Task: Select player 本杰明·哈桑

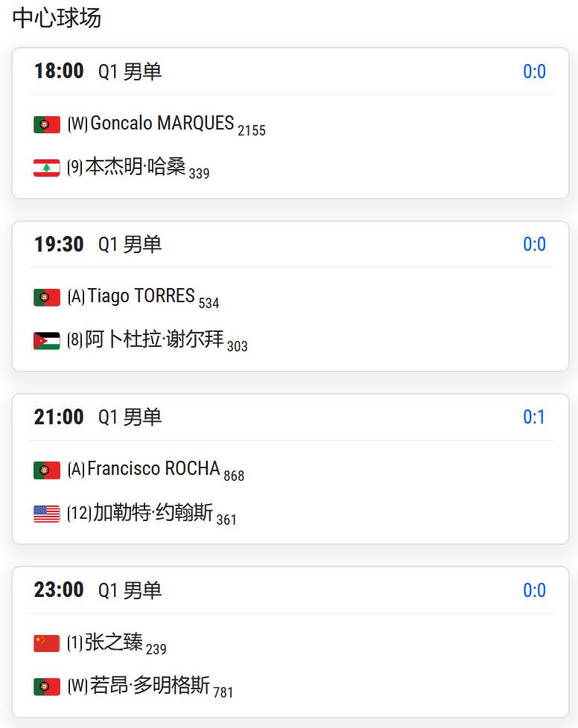Action: pyautogui.click(x=136, y=166)
